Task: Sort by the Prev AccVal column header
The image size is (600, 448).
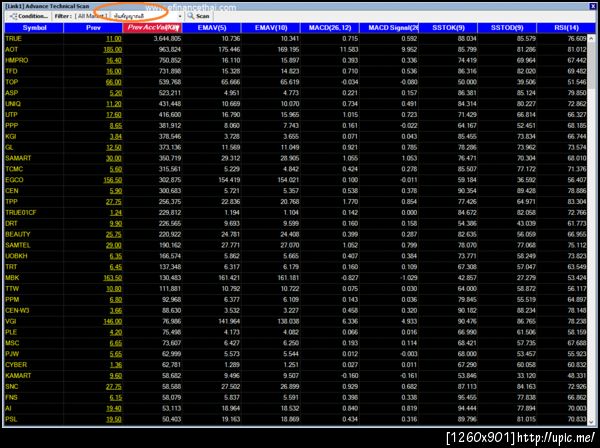Action: (x=153, y=28)
